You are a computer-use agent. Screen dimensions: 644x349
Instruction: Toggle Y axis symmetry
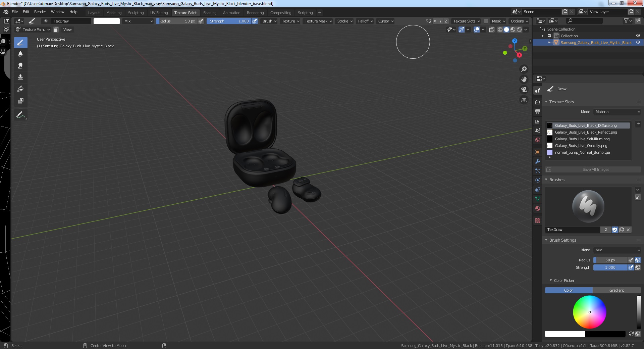click(x=440, y=21)
